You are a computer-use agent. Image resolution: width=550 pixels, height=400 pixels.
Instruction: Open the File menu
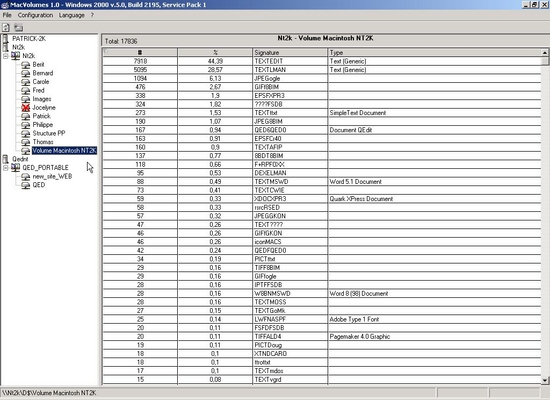[7, 15]
